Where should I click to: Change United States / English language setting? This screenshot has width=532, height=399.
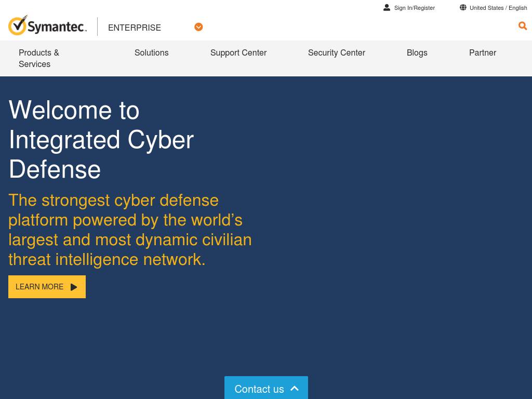pyautogui.click(x=498, y=8)
